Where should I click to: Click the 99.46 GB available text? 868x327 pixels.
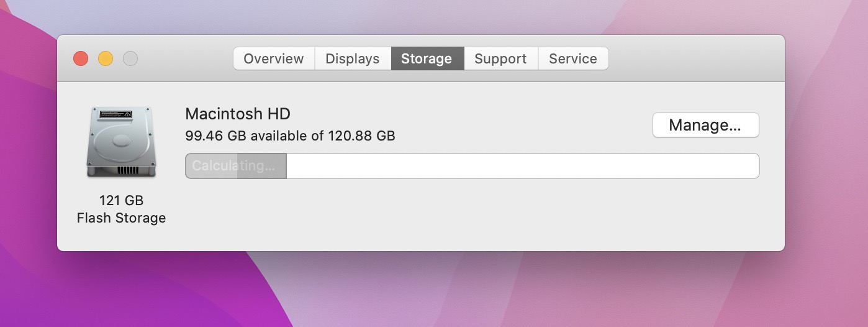(290, 136)
